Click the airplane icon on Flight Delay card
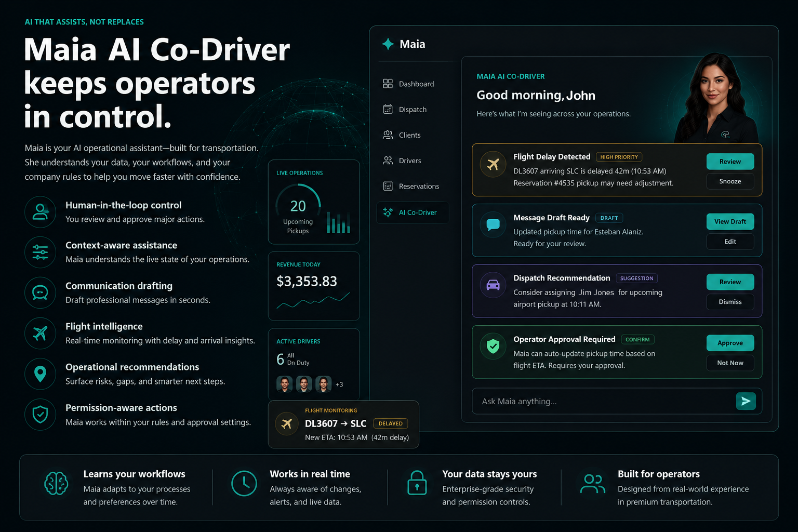The image size is (798, 532). click(x=493, y=164)
